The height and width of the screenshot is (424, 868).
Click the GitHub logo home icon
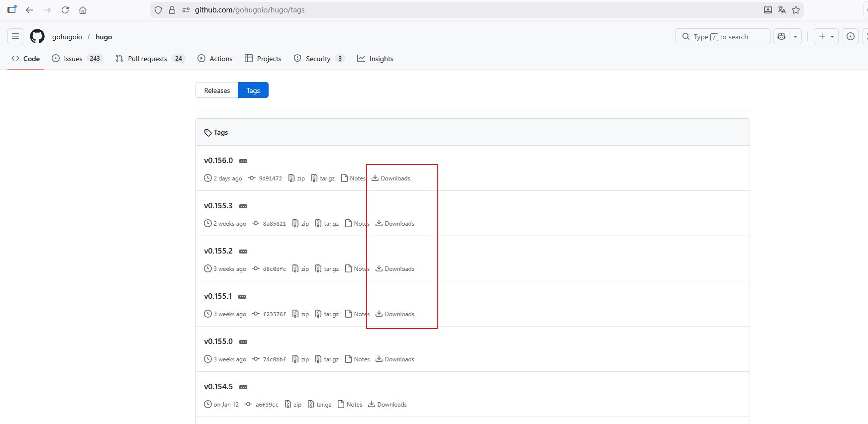point(37,36)
